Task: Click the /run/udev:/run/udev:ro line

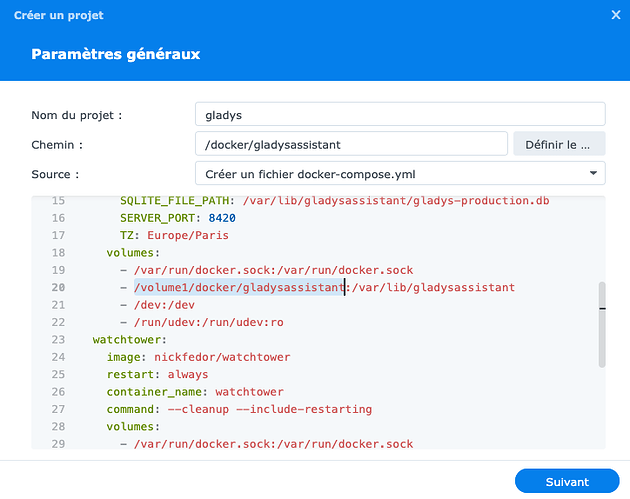Action: (209, 322)
